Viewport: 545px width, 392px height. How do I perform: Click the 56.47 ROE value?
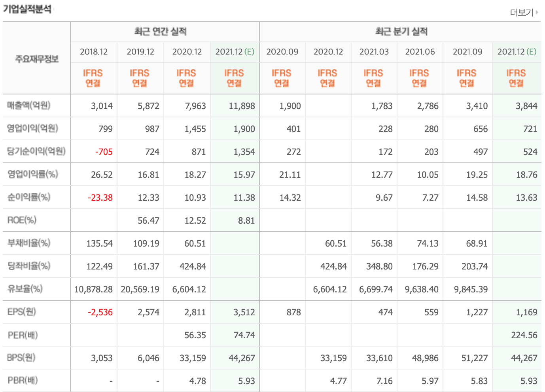pyautogui.click(x=148, y=220)
